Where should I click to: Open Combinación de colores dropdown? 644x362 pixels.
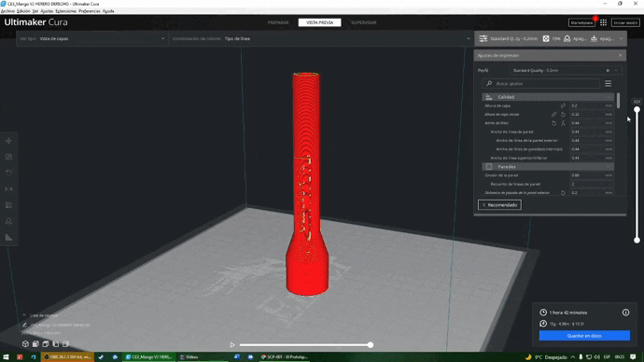click(x=321, y=38)
